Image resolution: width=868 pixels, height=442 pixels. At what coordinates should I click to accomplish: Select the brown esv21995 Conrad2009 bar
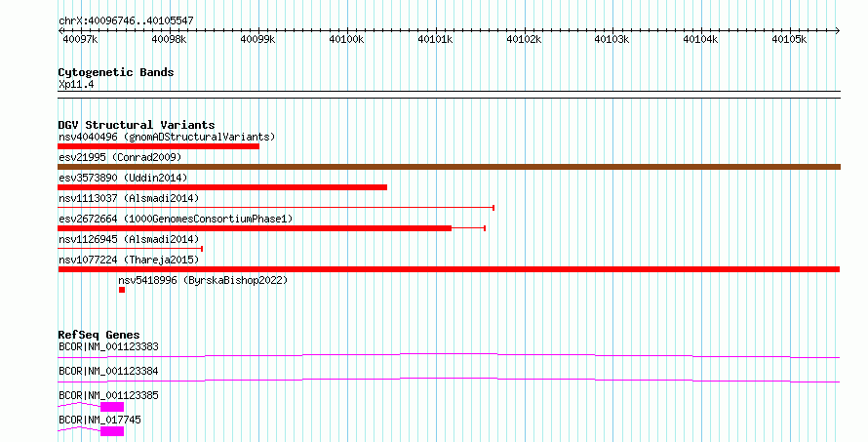coord(449,167)
